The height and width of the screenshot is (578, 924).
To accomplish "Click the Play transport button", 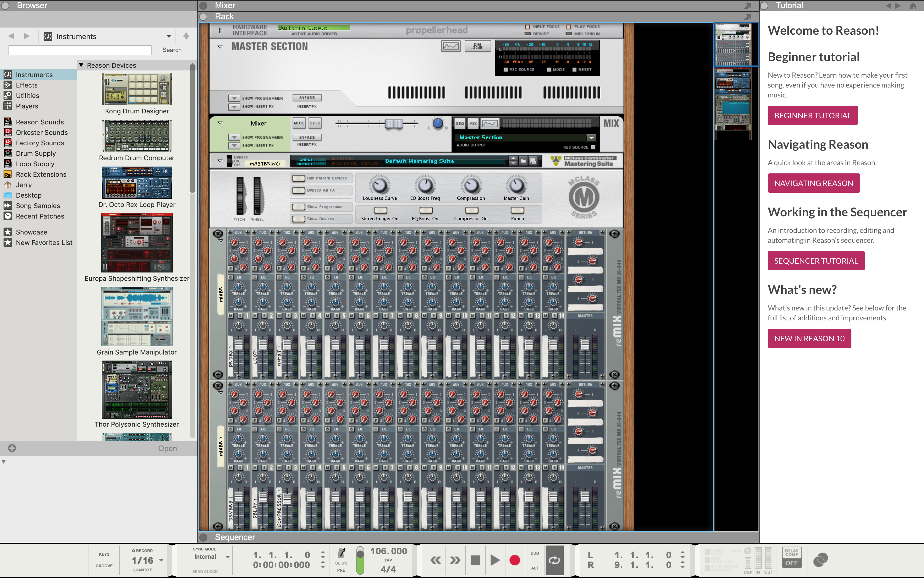I will pos(495,560).
